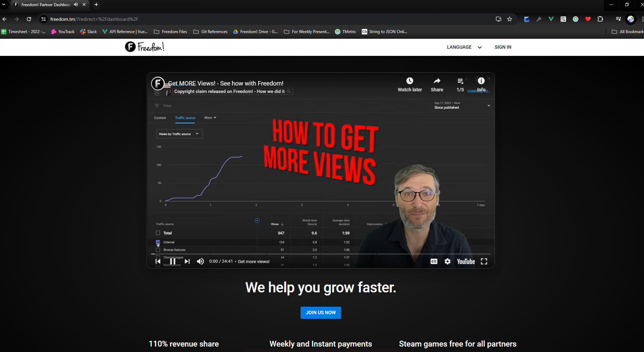644x352 pixels.
Task: Open the Slack bookmark
Action: tap(88, 32)
